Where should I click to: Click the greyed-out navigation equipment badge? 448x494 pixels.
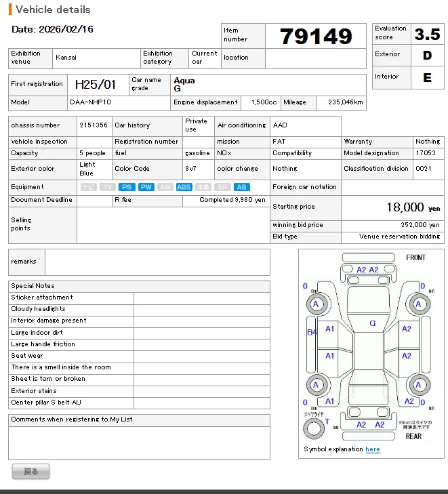click(x=88, y=187)
